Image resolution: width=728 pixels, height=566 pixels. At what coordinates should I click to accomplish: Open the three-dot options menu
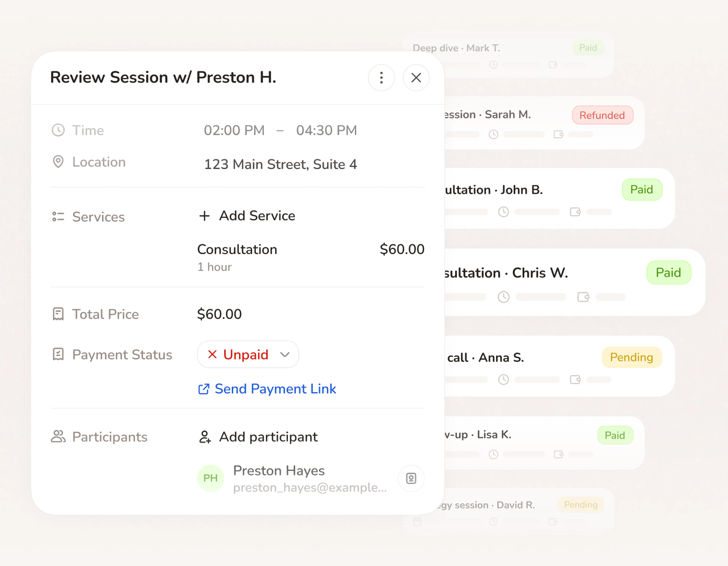(x=381, y=78)
